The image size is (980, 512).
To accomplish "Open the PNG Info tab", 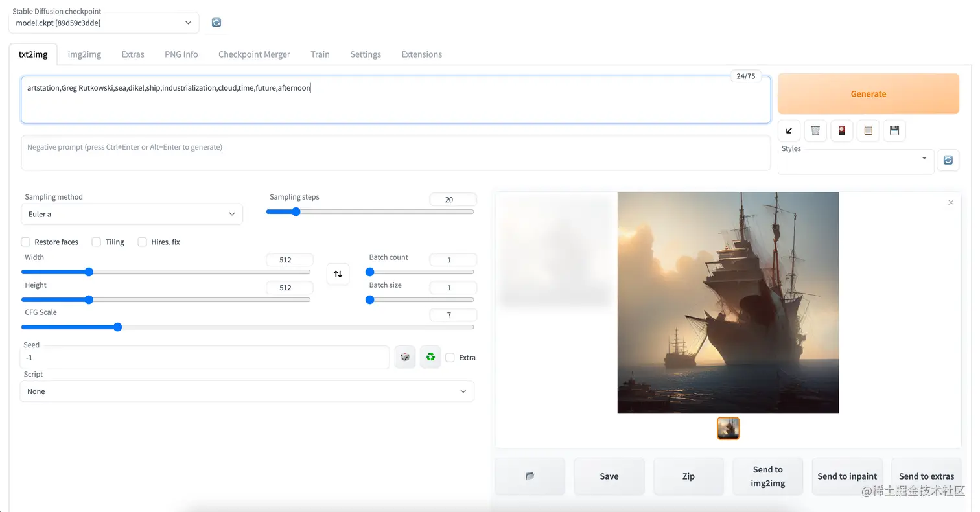I will (x=181, y=54).
